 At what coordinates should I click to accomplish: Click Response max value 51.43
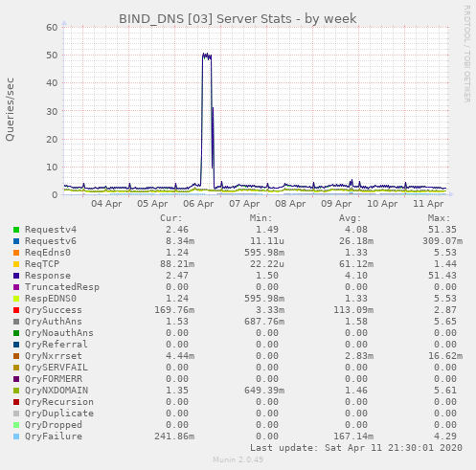442,276
